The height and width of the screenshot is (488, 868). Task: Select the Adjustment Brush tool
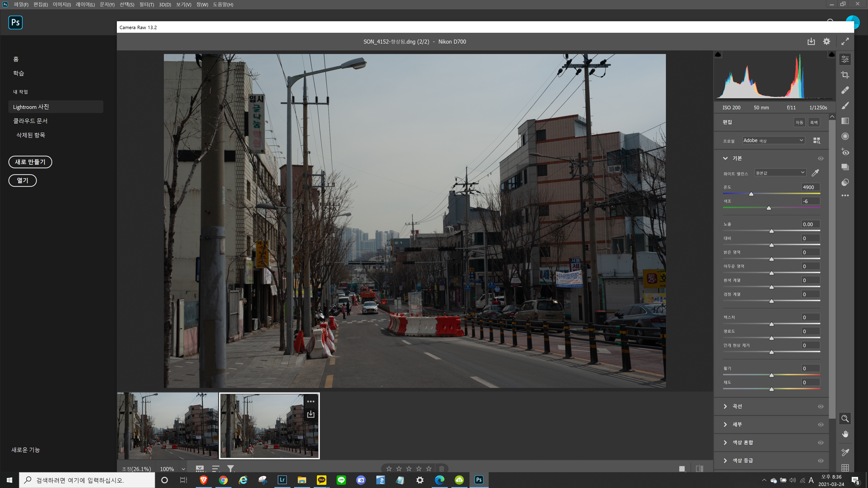coord(845,106)
